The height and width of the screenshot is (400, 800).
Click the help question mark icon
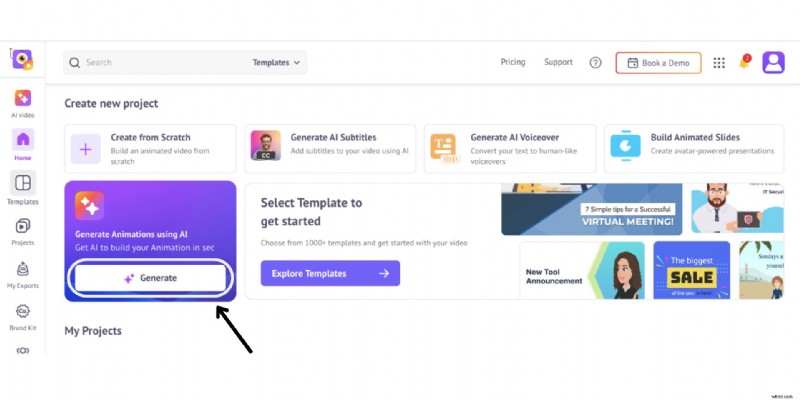595,62
